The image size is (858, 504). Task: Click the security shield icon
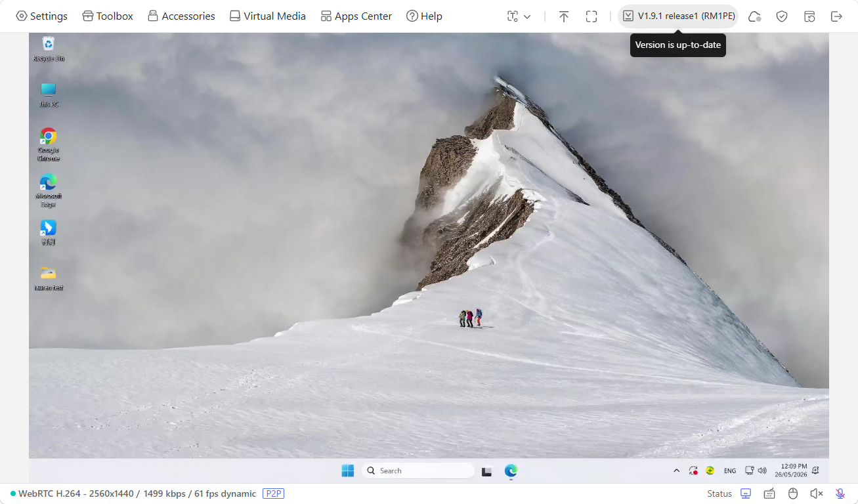click(x=782, y=16)
